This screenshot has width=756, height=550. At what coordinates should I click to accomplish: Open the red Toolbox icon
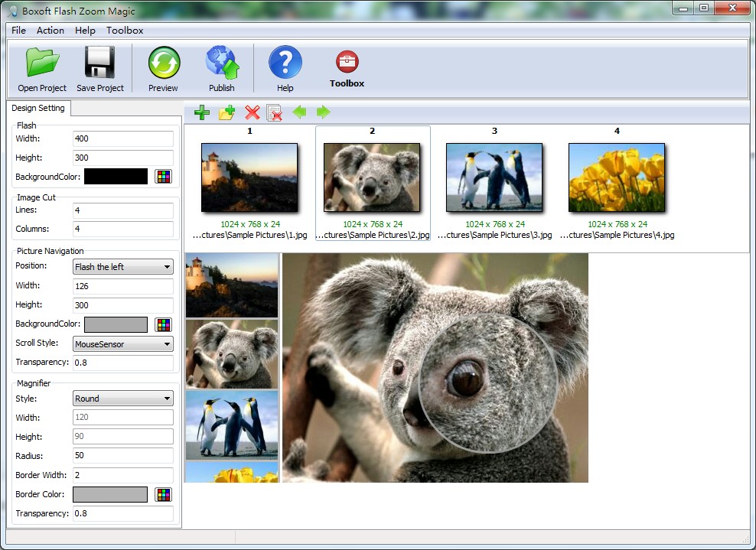pos(347,62)
